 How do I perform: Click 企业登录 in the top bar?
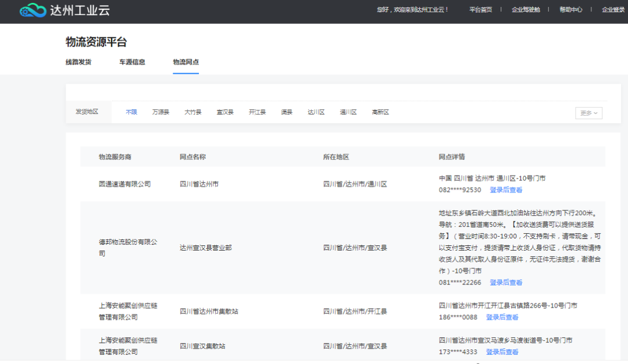613,10
